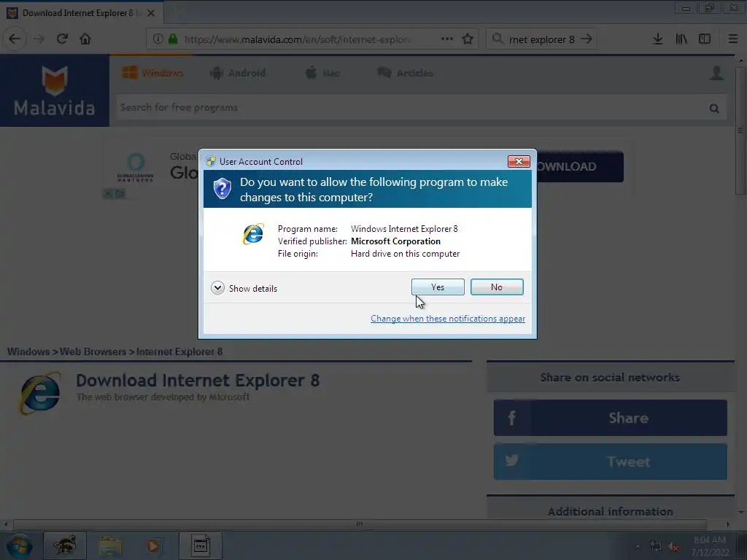
Task: Open the Windows Start orb
Action: 20,545
